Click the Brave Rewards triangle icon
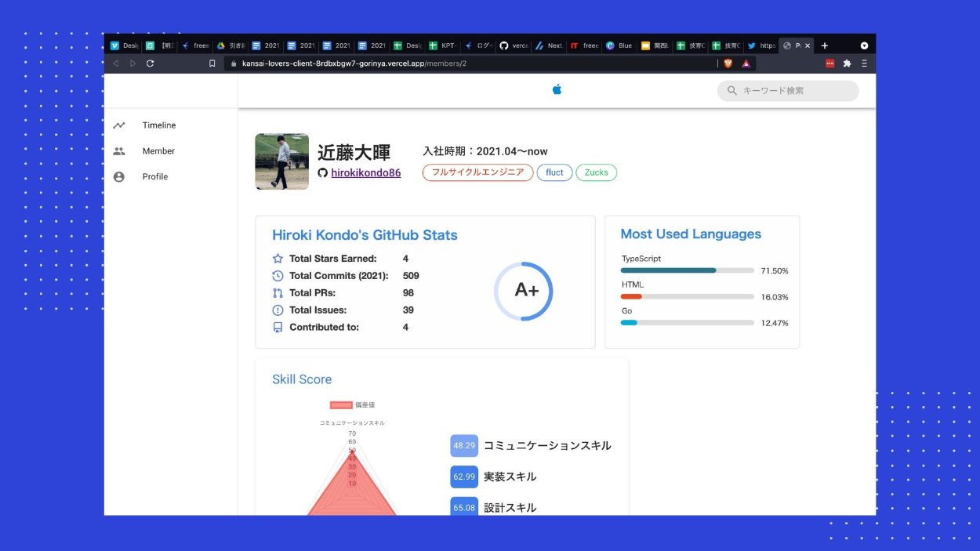 point(746,63)
